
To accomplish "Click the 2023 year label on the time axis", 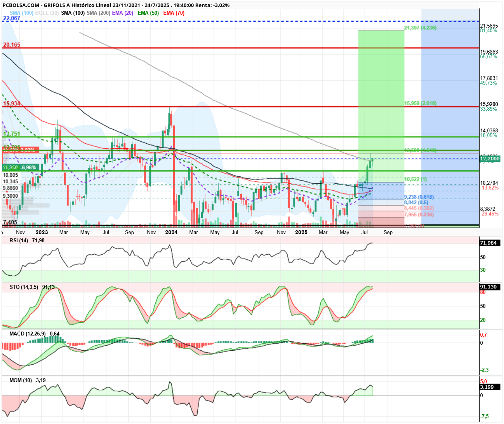I will coord(42,232).
